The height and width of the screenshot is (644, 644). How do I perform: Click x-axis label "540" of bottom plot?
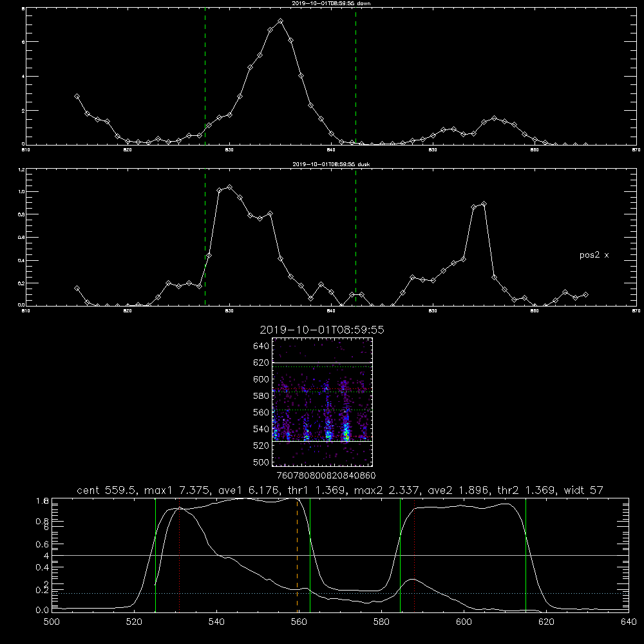click(216, 622)
